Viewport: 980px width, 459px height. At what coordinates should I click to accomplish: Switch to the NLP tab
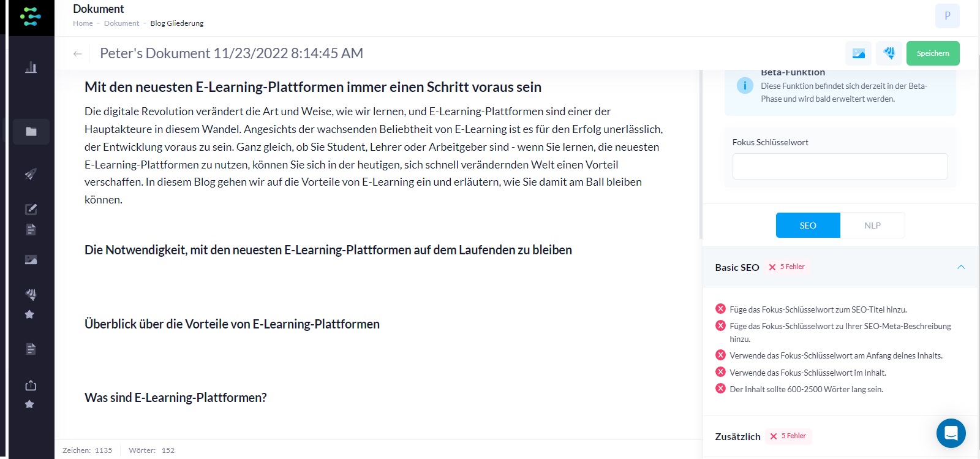point(872,226)
